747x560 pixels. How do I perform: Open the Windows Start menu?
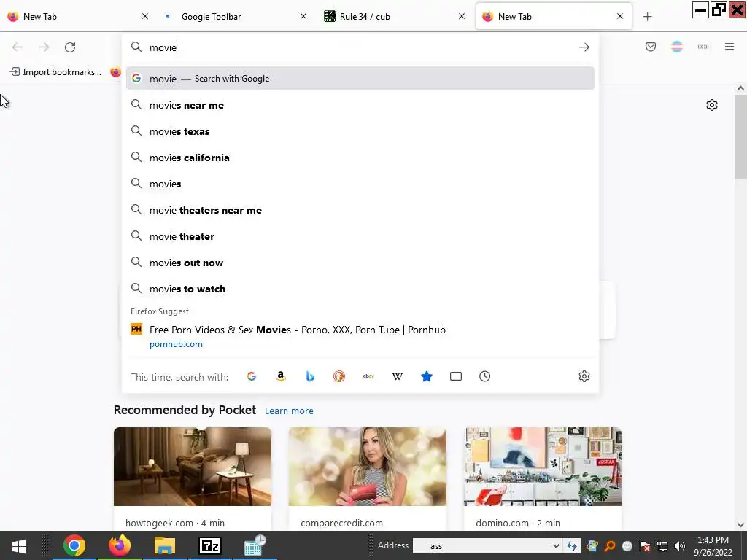pyautogui.click(x=19, y=545)
